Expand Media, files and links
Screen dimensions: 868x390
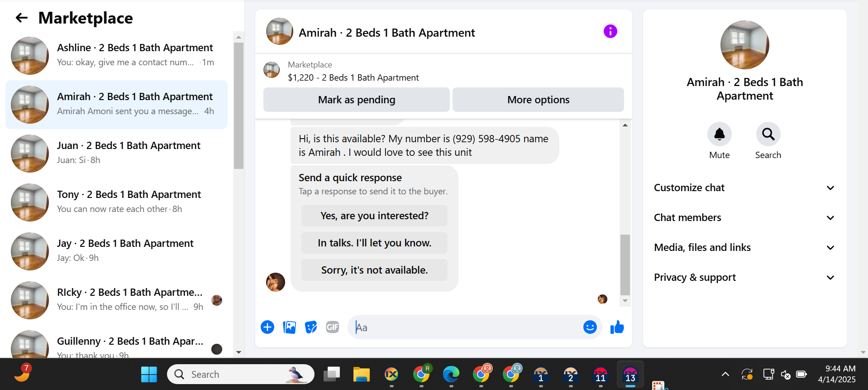click(744, 247)
